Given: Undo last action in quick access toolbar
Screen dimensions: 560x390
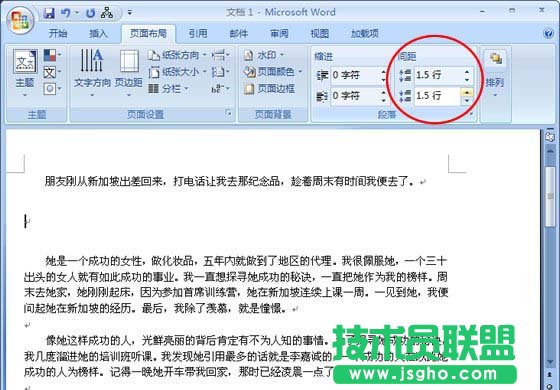Looking at the screenshot, I should click(65, 13).
